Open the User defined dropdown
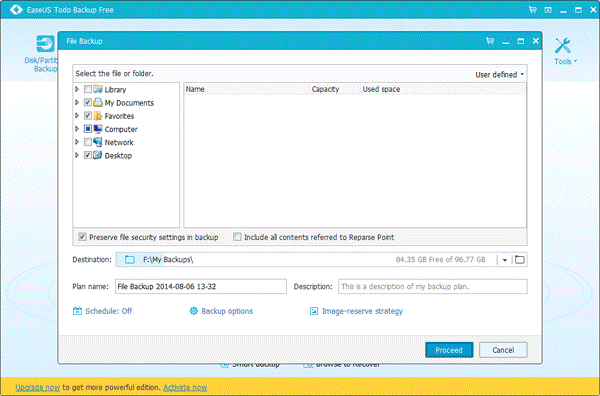Viewport: 600px width, 396px height. (499, 75)
